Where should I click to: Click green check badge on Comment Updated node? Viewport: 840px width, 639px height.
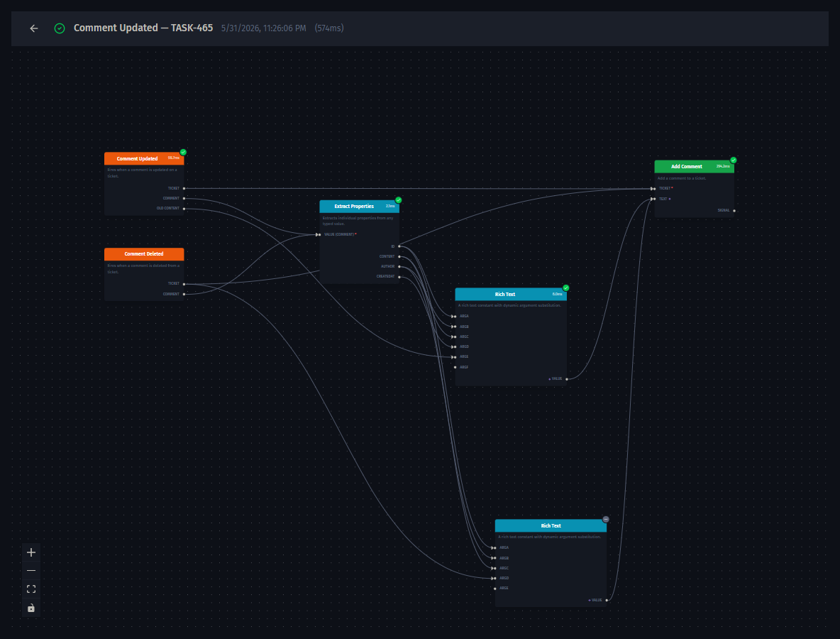pos(183,152)
